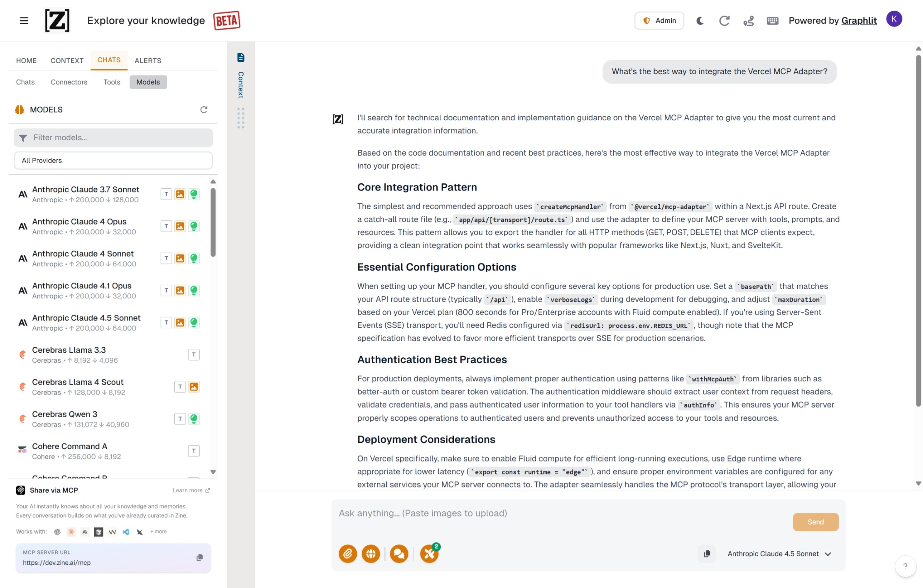The height and width of the screenshot is (588, 923).
Task: Open the Graphlit link
Action: point(859,20)
